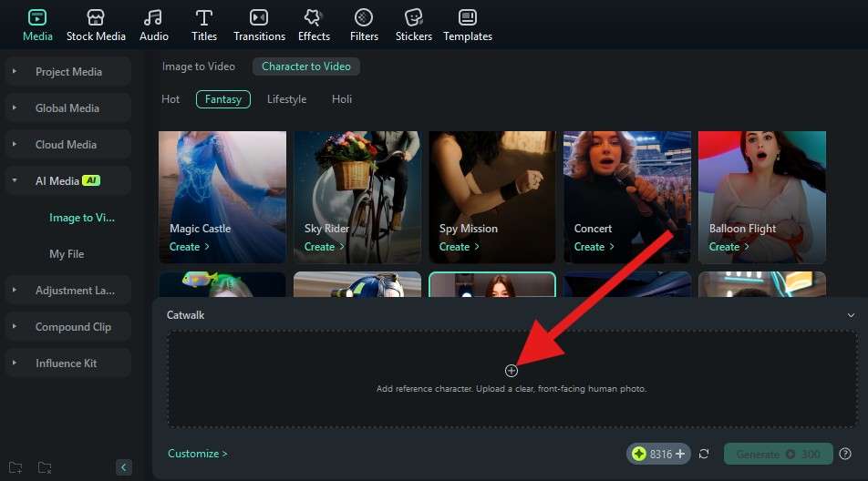Image resolution: width=868 pixels, height=481 pixels.
Task: Open the Stickers section
Action: 414,26
